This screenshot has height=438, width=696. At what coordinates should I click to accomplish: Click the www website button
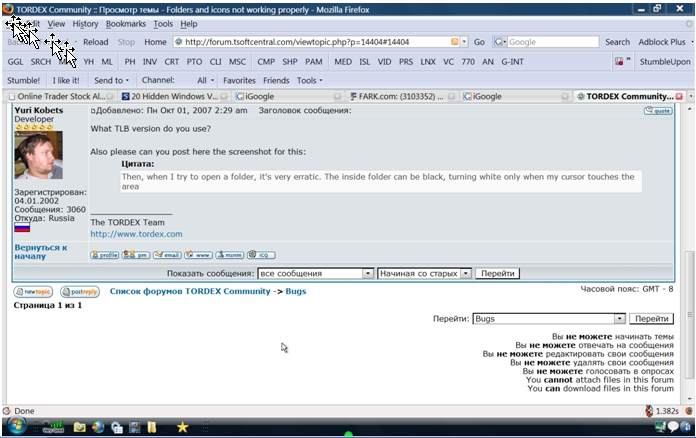[198, 255]
